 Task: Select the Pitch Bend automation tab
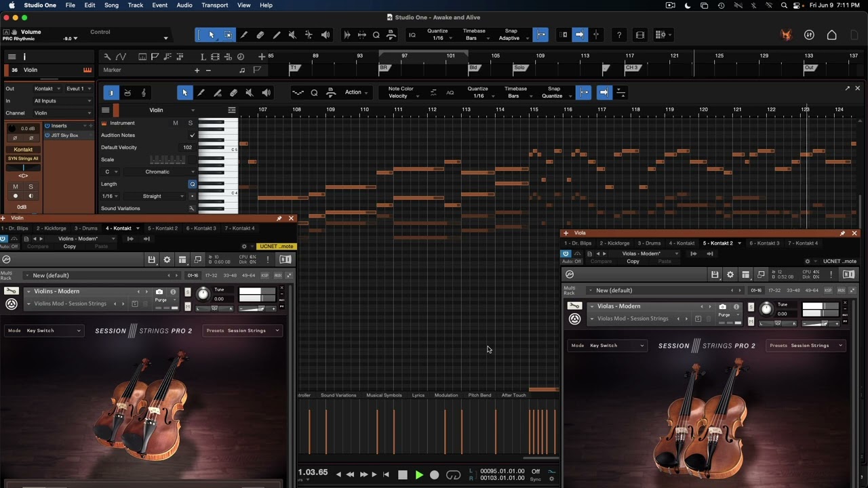tap(479, 395)
